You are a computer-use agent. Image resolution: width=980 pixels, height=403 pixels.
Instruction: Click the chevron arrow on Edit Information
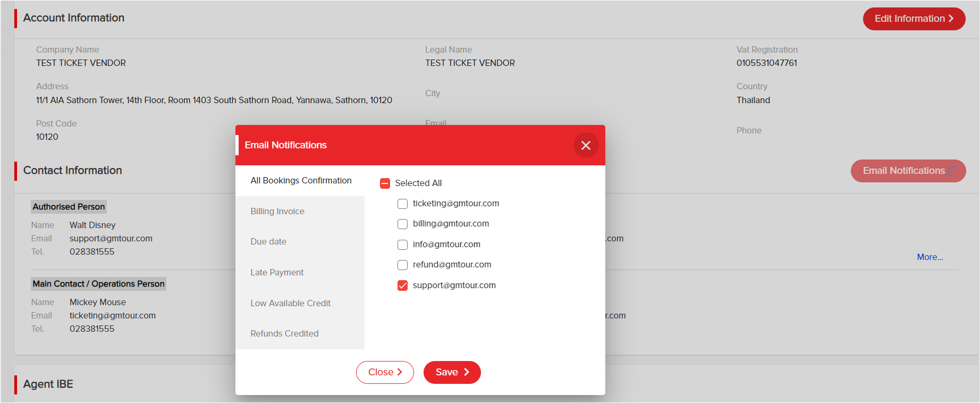pyautogui.click(x=951, y=19)
